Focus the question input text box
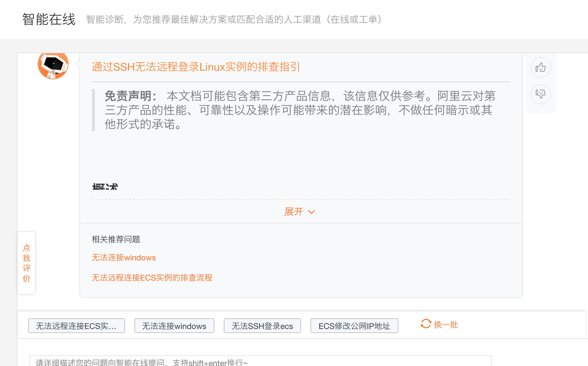This screenshot has height=366, width=588. (261, 361)
